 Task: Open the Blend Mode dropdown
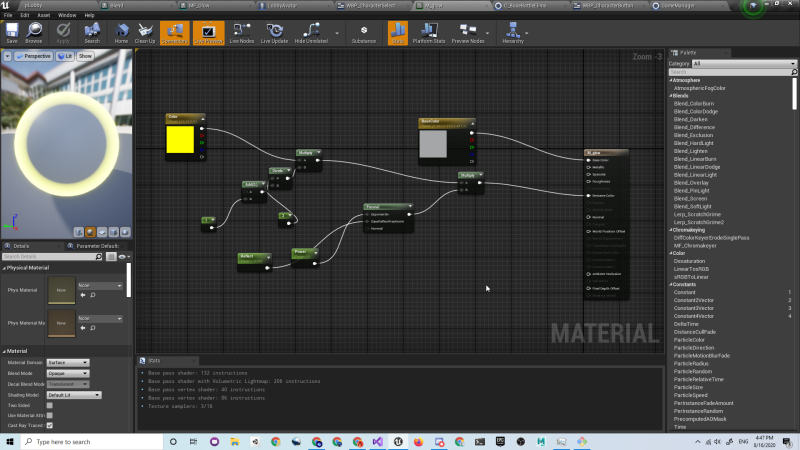point(68,372)
